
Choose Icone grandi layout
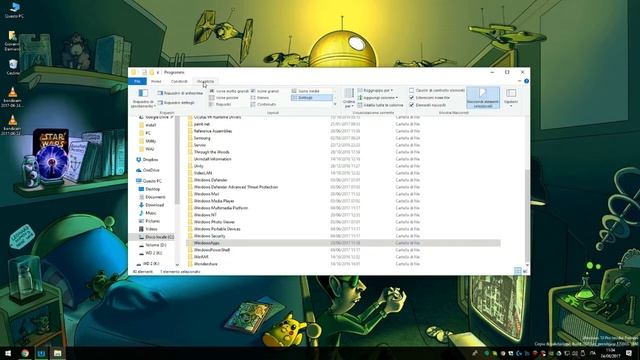coord(264,91)
